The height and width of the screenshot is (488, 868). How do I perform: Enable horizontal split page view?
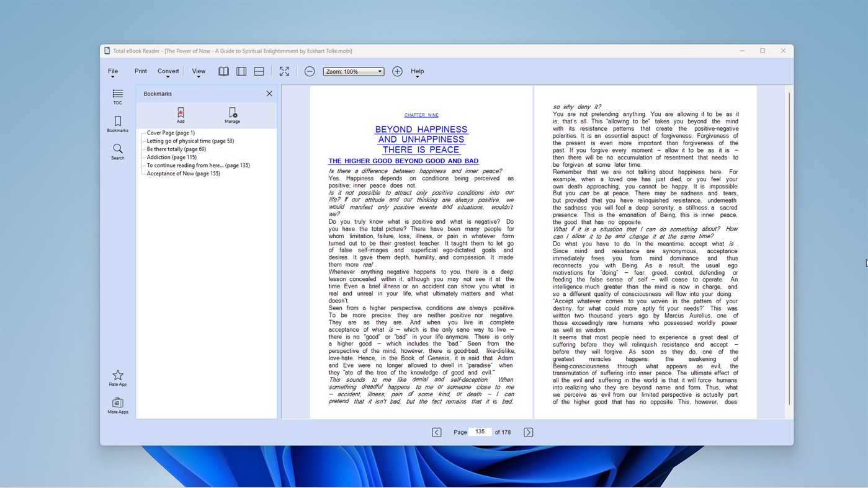(259, 71)
